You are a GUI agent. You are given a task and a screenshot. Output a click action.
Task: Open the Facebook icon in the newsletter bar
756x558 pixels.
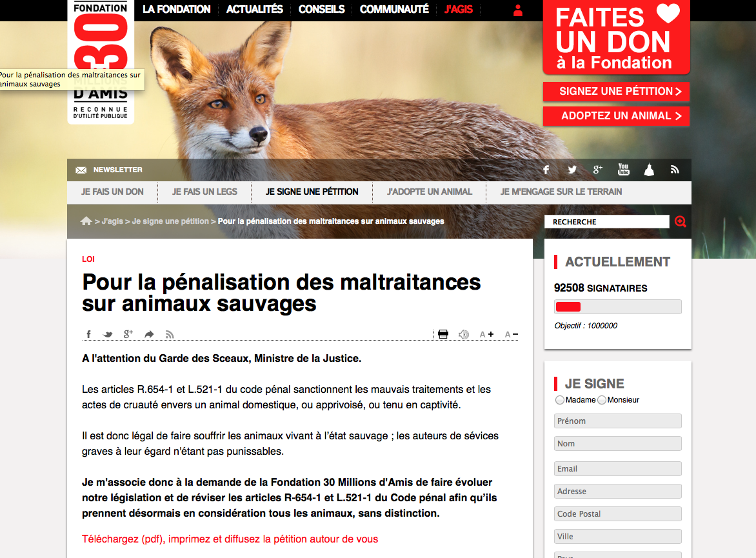[x=546, y=170]
